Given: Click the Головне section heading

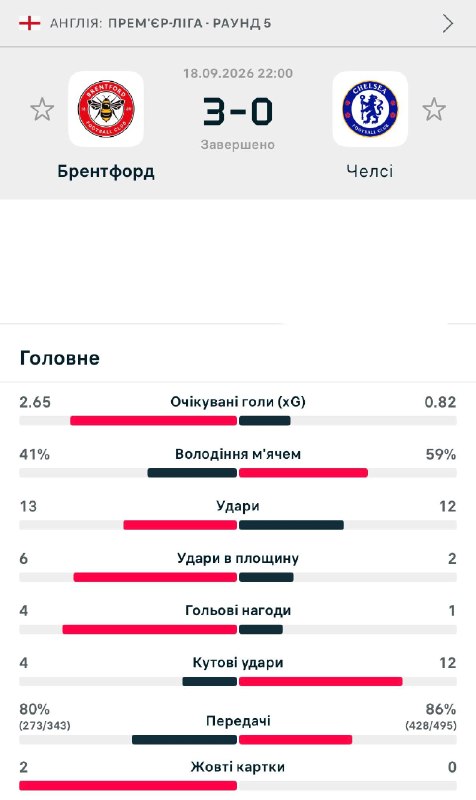Looking at the screenshot, I should point(60,358).
